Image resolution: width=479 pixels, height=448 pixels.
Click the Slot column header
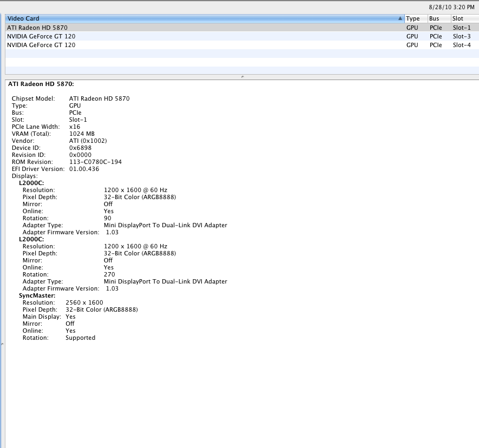464,18
